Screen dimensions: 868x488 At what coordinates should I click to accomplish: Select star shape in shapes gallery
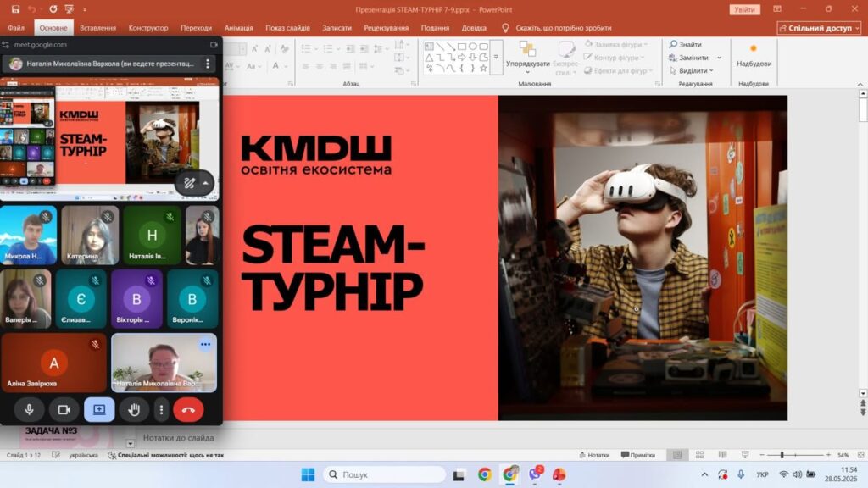coord(483,68)
